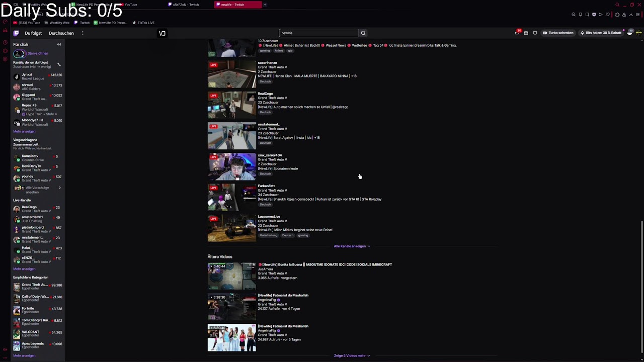Open FurkanFett channel link
Viewport: 644px width, 362px height.
266,186
